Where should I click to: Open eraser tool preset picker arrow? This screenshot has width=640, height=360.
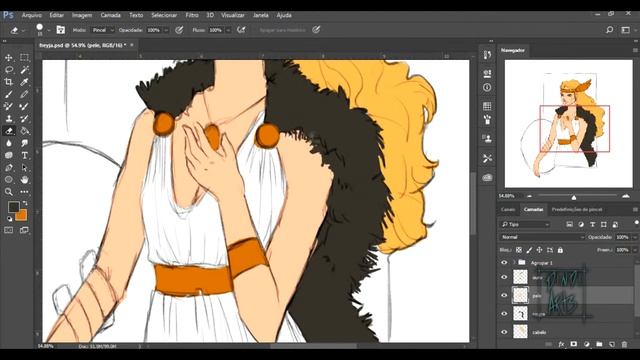[x=23, y=30]
